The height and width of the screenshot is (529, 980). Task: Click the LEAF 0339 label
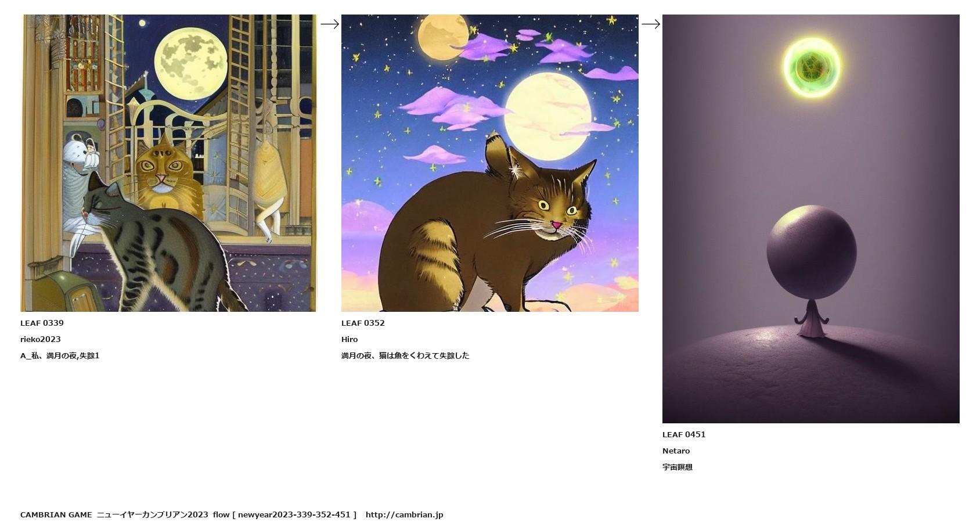coord(42,323)
